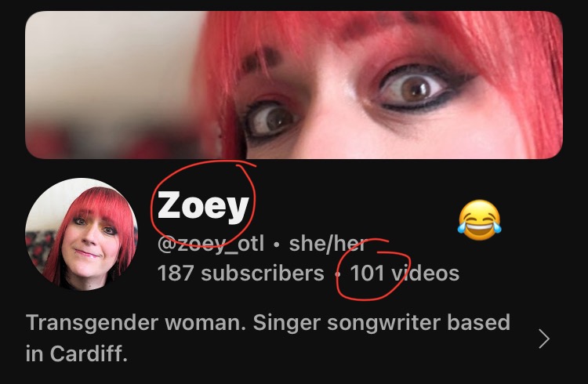The width and height of the screenshot is (588, 384).
Task: Tap the she/her pronouns label
Action: pos(328,245)
